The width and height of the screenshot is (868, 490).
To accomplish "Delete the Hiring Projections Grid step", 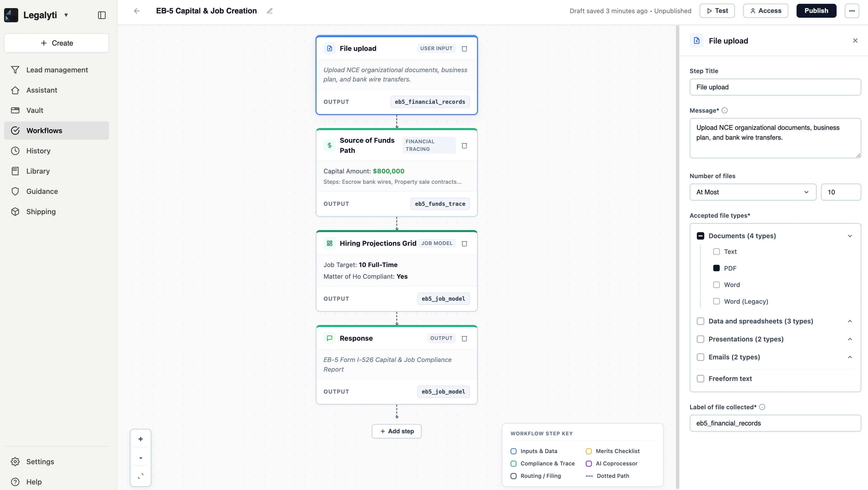I will click(x=464, y=244).
